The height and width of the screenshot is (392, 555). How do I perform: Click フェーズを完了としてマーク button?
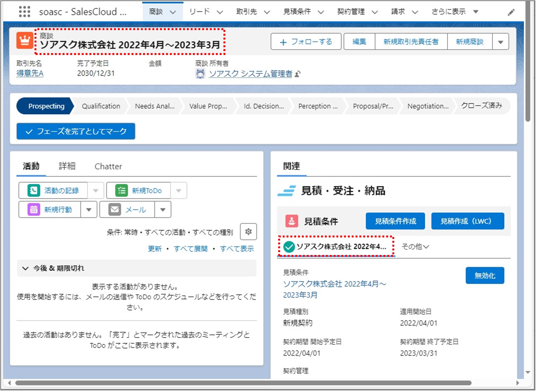click(76, 131)
